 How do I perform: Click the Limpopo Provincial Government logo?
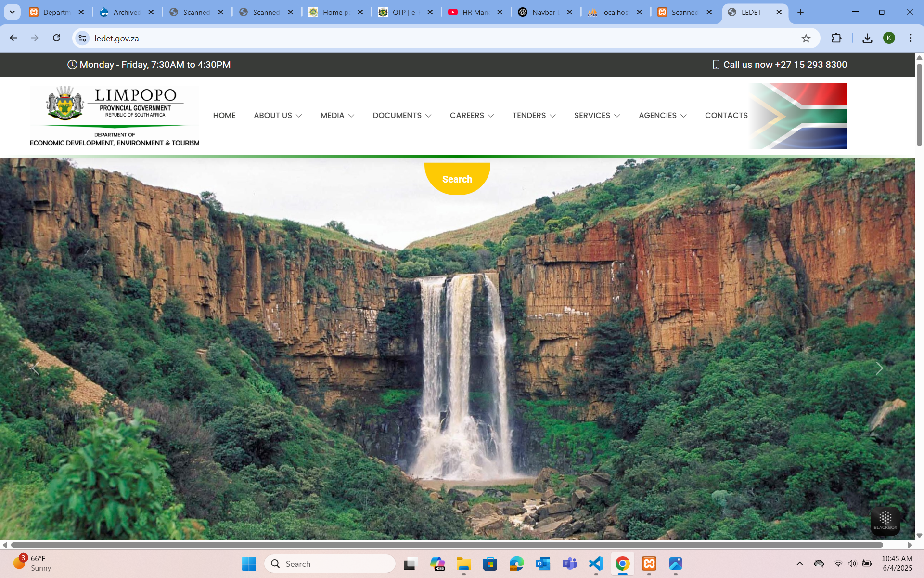point(115,116)
